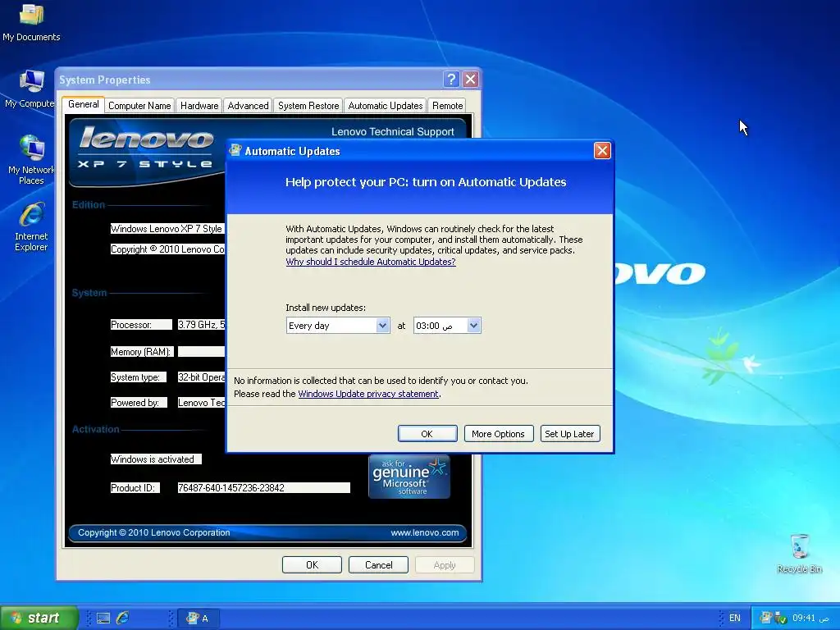Click the help question mark in System Properties
Viewport: 840px width, 630px height.
pyautogui.click(x=451, y=80)
